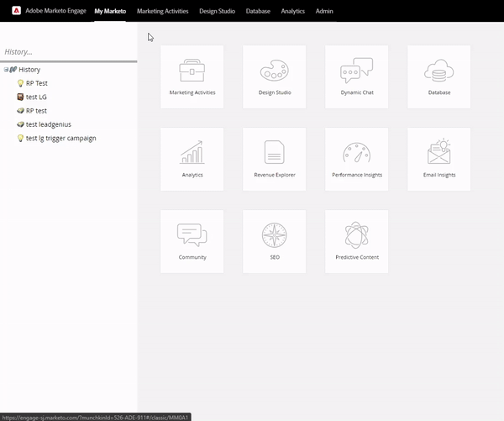Click the icon beside test LG
This screenshot has width=504, height=421.
pos(20,97)
